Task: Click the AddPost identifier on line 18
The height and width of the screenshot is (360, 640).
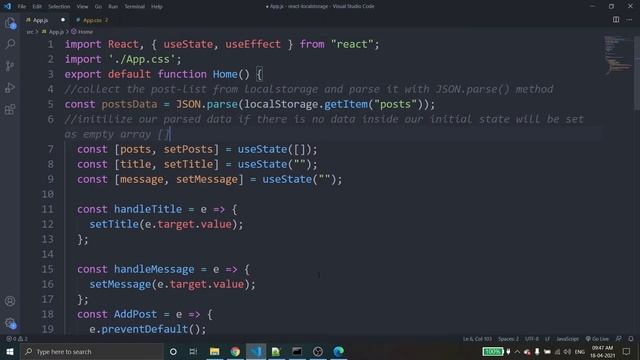Action: [135, 314]
